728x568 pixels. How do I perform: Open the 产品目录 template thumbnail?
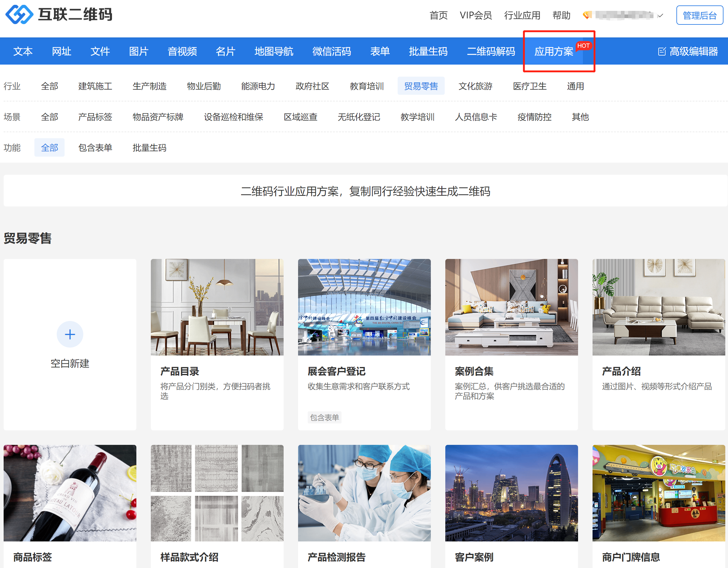(x=217, y=307)
